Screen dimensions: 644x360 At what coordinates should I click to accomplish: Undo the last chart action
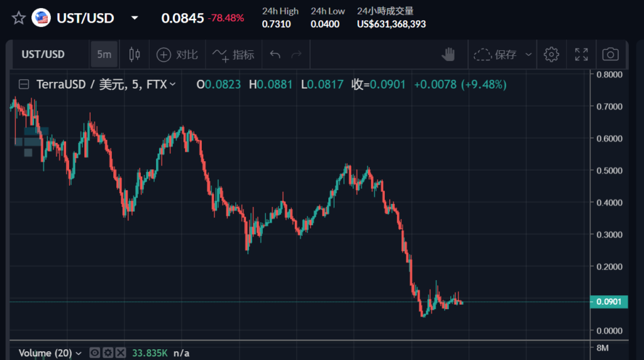(x=275, y=55)
